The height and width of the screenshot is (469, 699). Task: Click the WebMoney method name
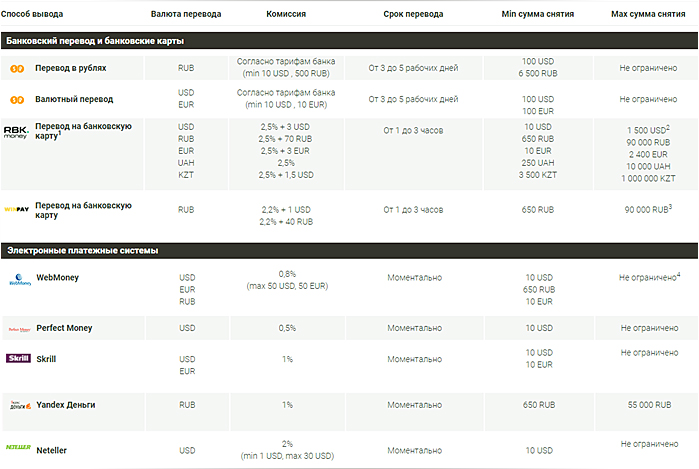click(x=57, y=277)
